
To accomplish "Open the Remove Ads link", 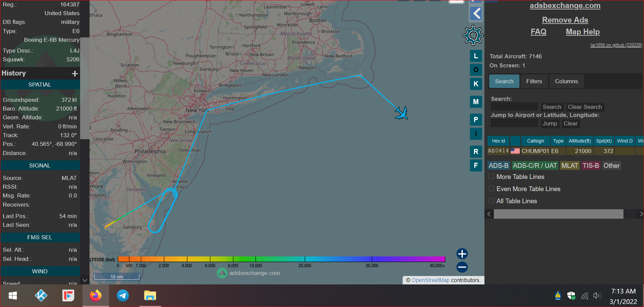I will 565,20.
